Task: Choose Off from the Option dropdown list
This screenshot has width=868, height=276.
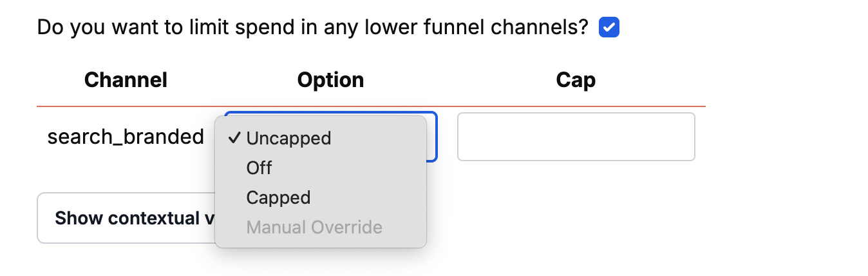Action: [259, 168]
